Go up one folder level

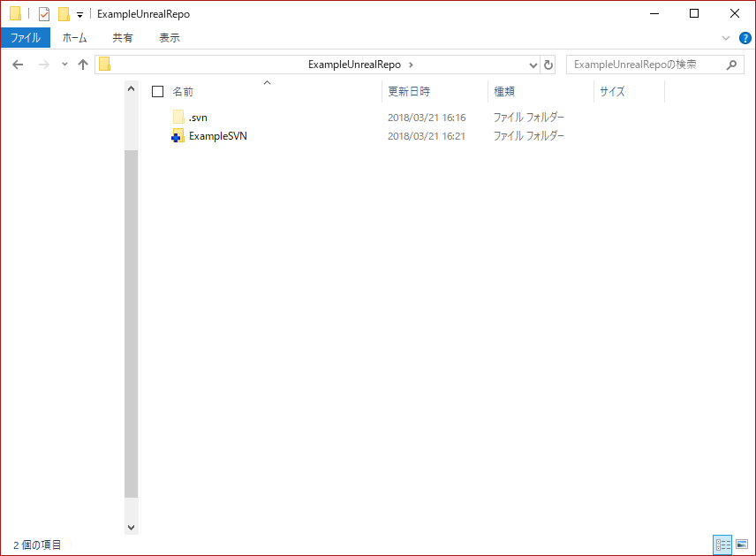coord(83,65)
